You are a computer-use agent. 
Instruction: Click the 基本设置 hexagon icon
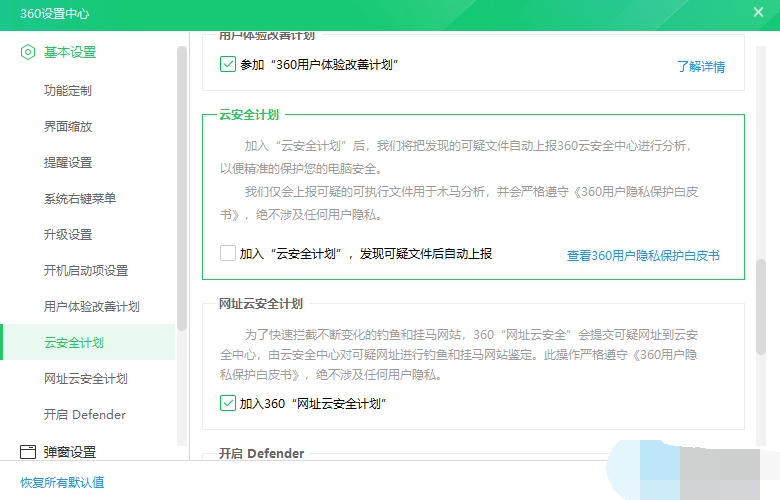tap(28, 52)
